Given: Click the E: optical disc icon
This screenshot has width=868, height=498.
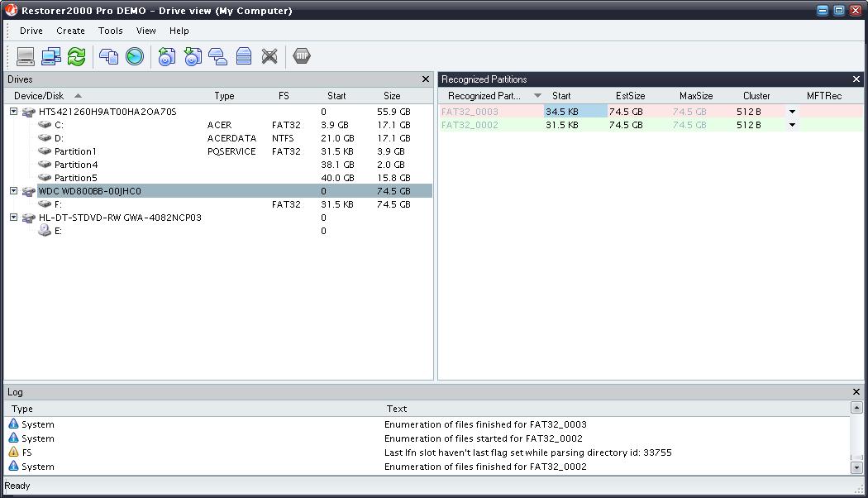Looking at the screenshot, I should click(x=45, y=231).
